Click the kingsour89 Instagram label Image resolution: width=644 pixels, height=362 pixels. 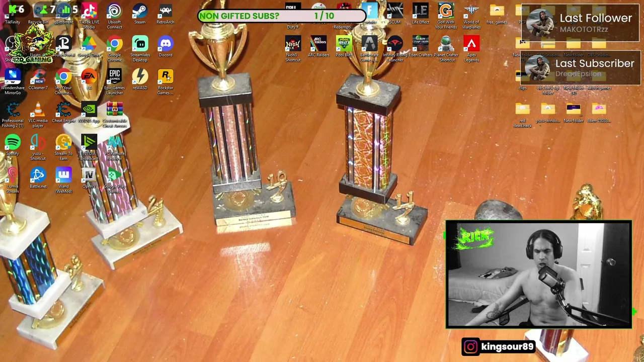tap(499, 346)
